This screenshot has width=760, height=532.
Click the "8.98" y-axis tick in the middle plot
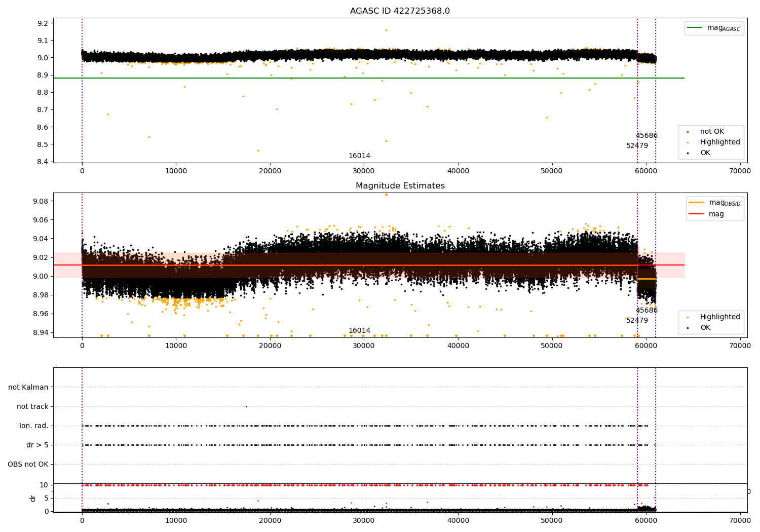(x=41, y=295)
